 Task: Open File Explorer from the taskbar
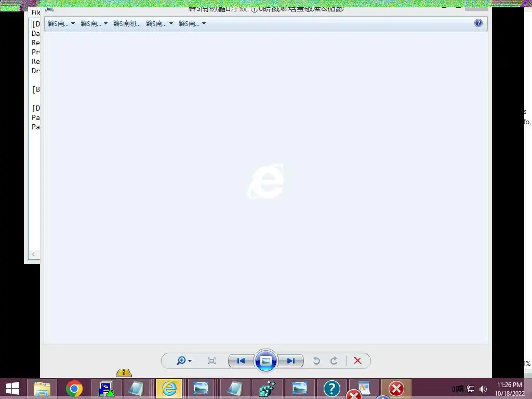pos(42,389)
